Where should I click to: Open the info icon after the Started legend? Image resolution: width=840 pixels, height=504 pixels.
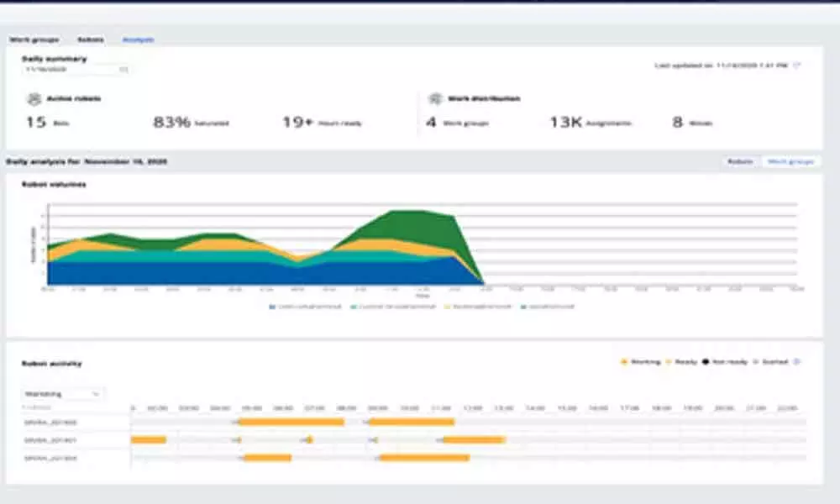click(796, 362)
